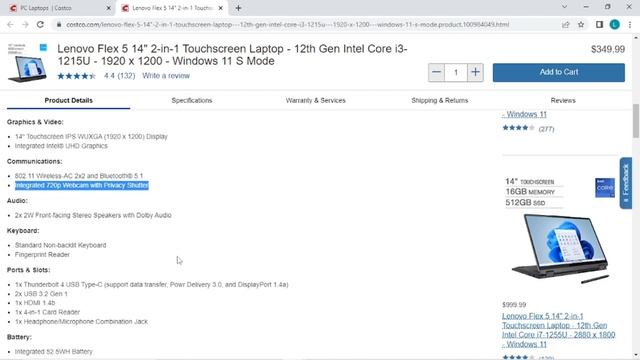Click the lock icon in address bar
The height and width of the screenshot is (360, 640).
point(59,24)
